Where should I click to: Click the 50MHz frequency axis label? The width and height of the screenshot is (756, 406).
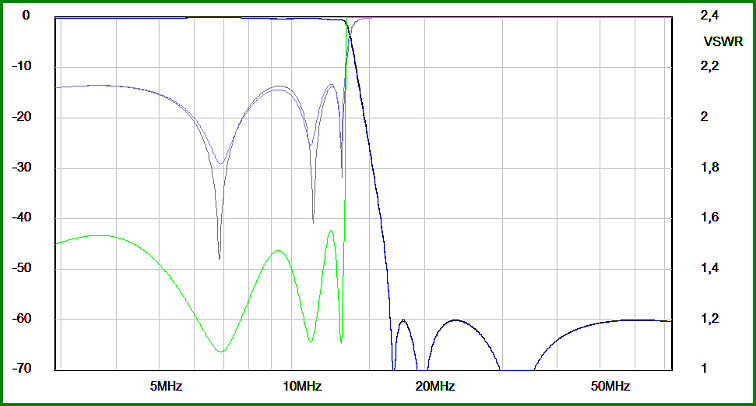tap(610, 386)
